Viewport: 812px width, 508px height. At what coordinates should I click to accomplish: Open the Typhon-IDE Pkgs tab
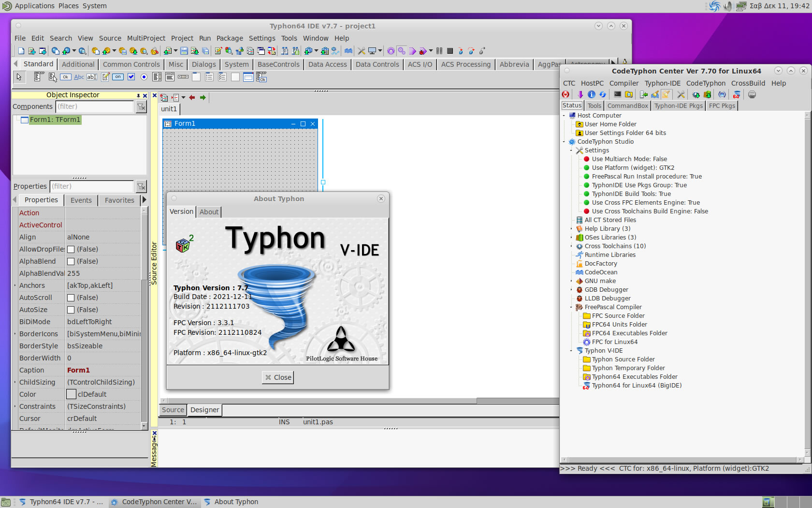pyautogui.click(x=678, y=106)
